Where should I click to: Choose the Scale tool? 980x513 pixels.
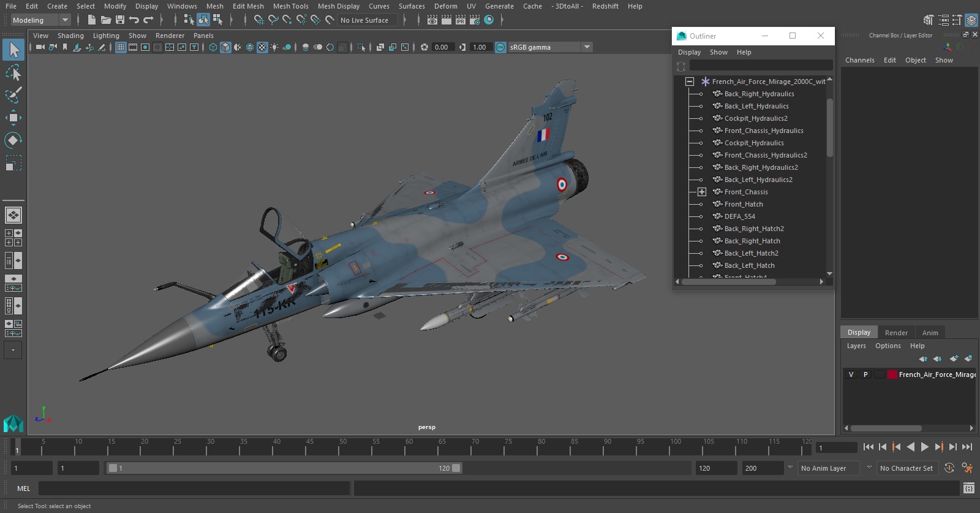point(13,163)
